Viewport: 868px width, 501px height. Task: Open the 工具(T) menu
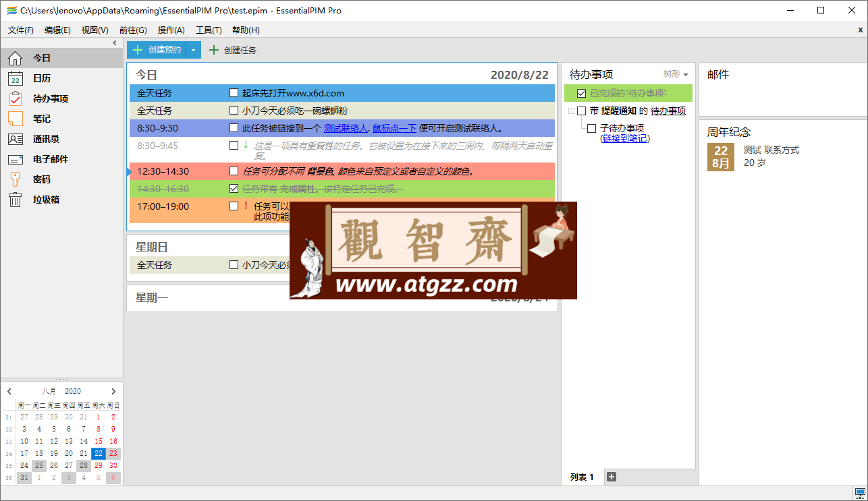tap(209, 30)
